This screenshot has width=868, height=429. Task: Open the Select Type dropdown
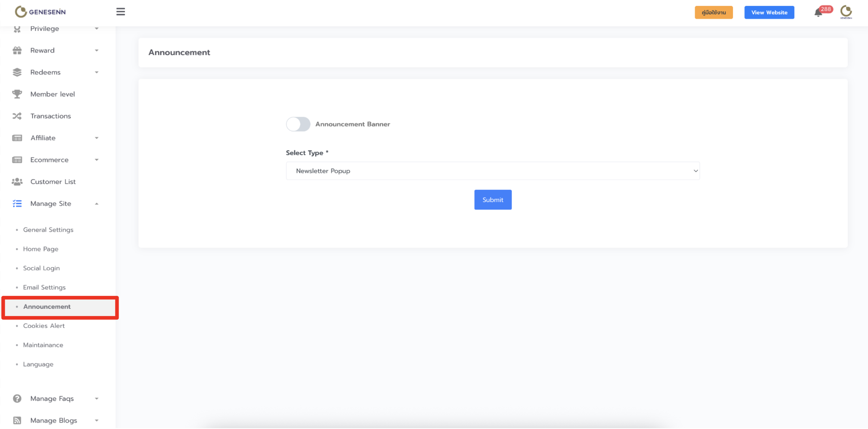[493, 171]
